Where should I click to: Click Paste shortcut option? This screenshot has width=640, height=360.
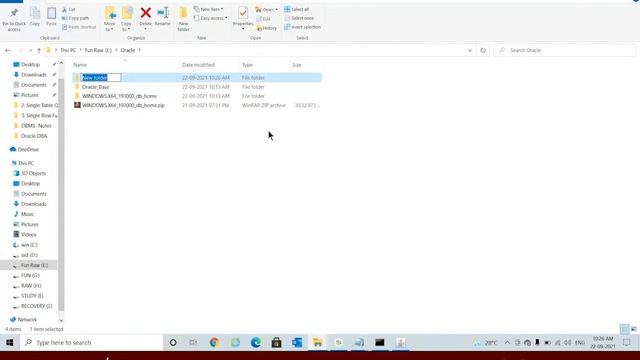(x=79, y=27)
